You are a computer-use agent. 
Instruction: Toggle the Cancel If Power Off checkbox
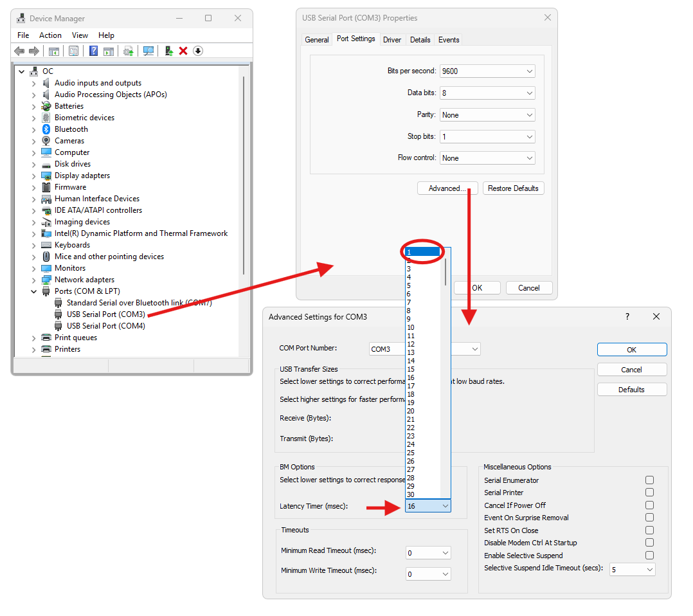(x=649, y=505)
